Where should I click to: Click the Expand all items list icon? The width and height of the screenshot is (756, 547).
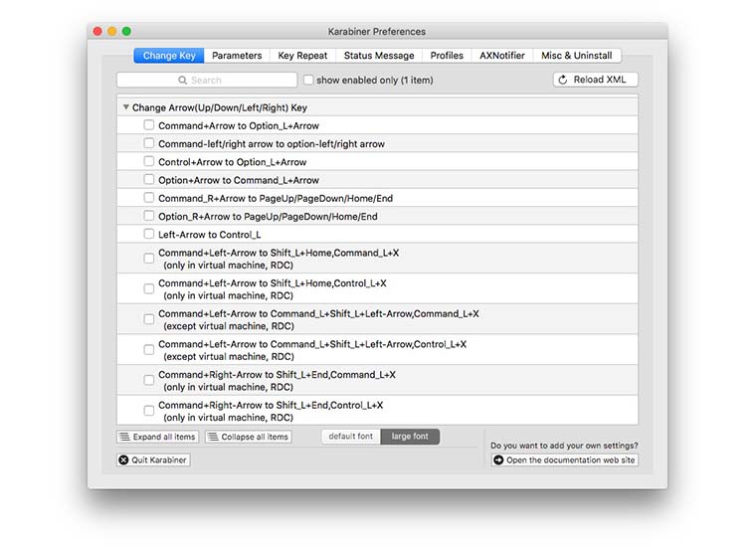coord(124,437)
